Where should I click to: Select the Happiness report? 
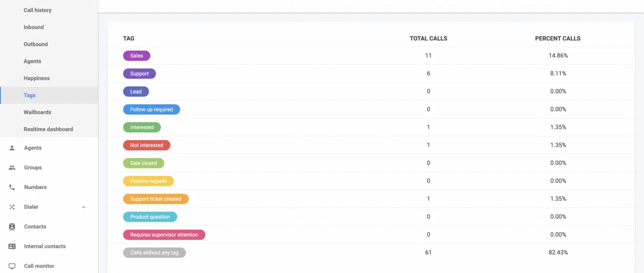[36, 78]
